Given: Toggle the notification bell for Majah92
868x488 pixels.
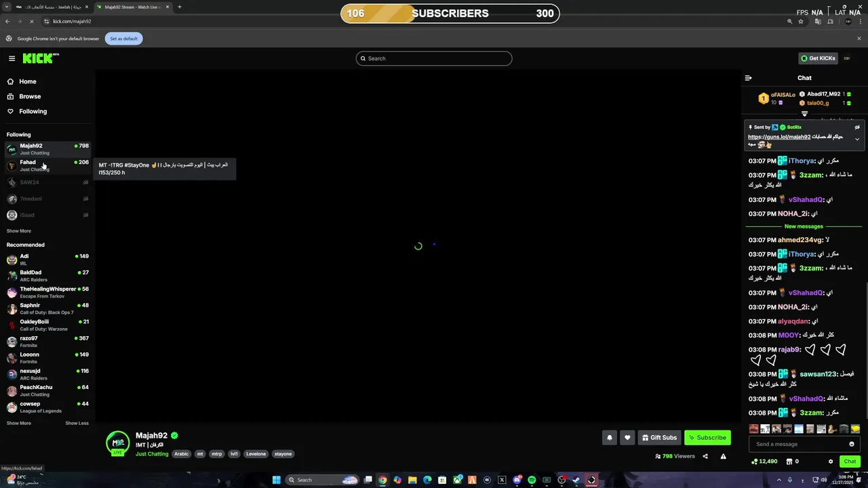Looking at the screenshot, I should (610, 438).
